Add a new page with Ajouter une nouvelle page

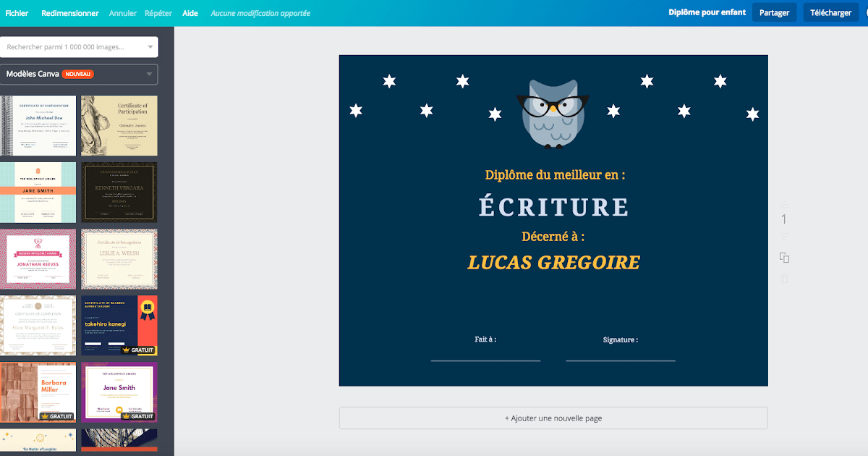tap(553, 418)
